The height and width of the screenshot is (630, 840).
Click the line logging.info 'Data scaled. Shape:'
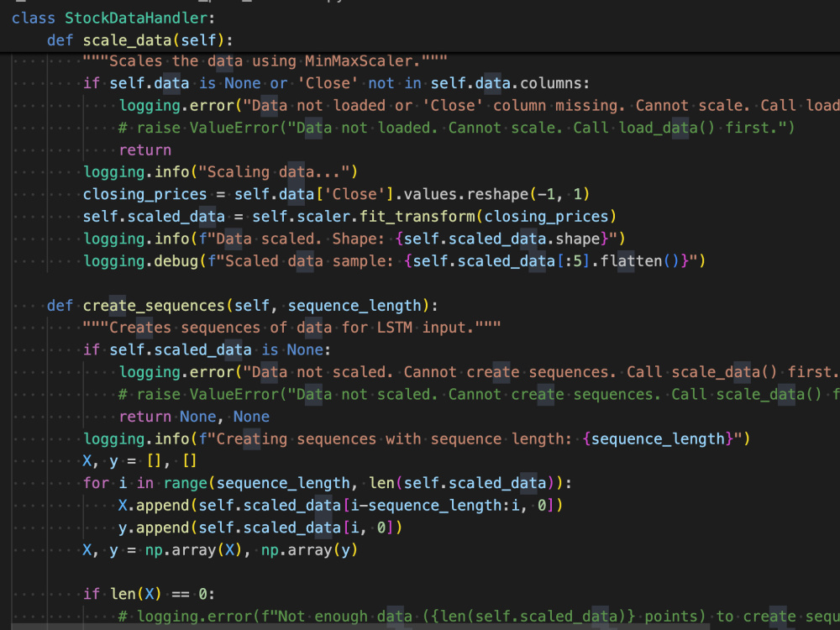[354, 239]
